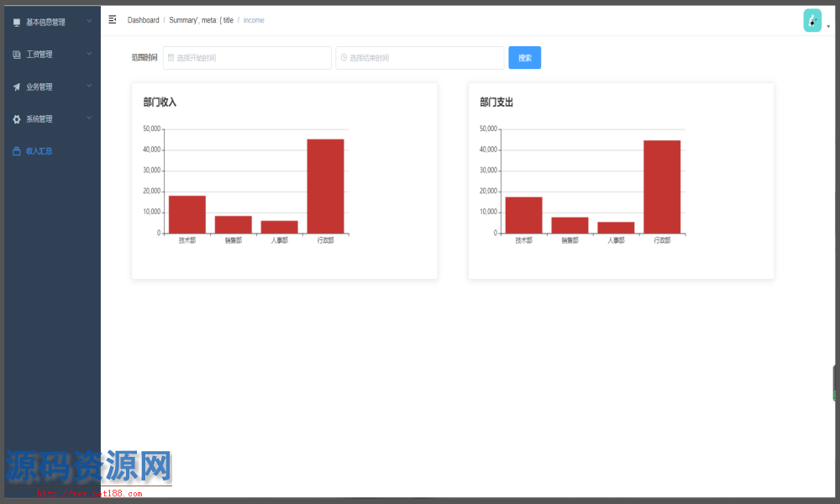This screenshot has height=504, width=840.
Task: Click the gear icon beside 系统管理
Action: point(17,119)
